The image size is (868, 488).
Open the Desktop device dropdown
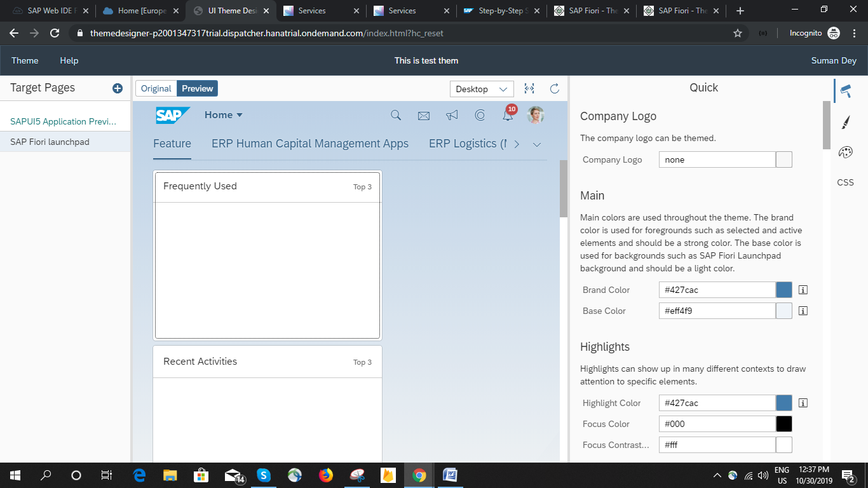pos(481,89)
